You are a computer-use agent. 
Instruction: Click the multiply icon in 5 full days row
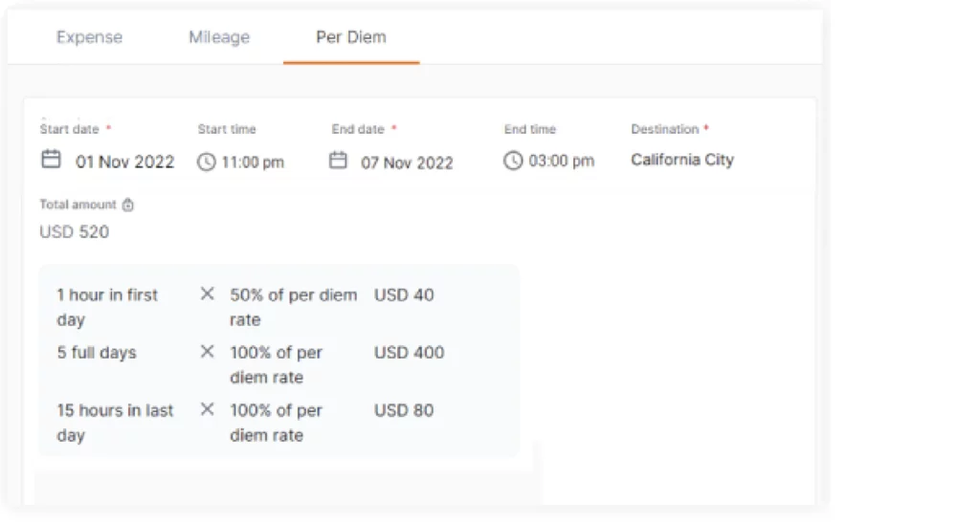[207, 352]
